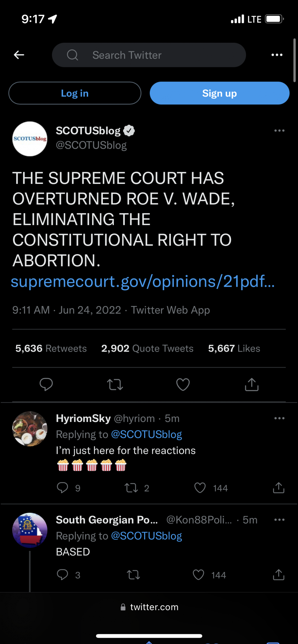Open SCOTUSblog tweet options menu
Viewport: 298px width, 644px height.
pyautogui.click(x=279, y=130)
